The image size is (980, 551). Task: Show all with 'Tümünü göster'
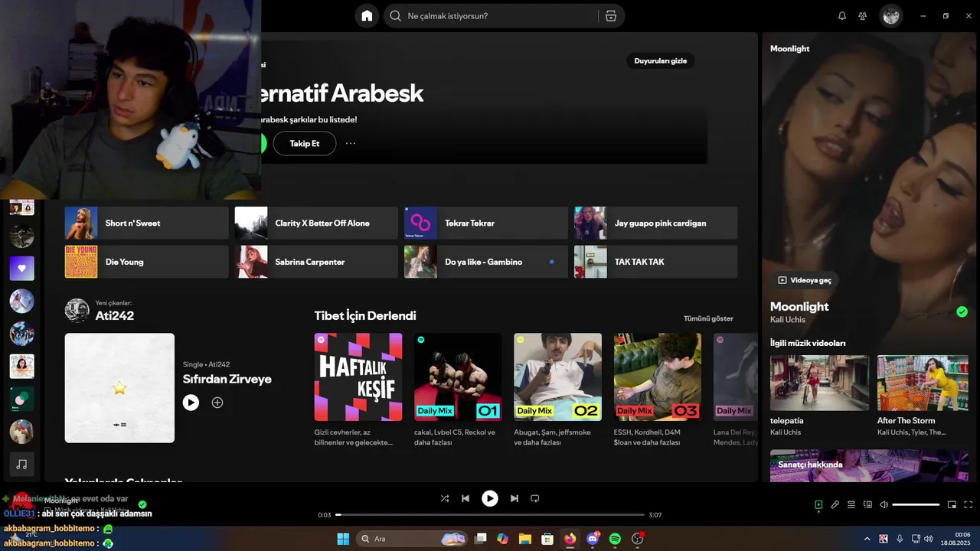[x=708, y=318]
